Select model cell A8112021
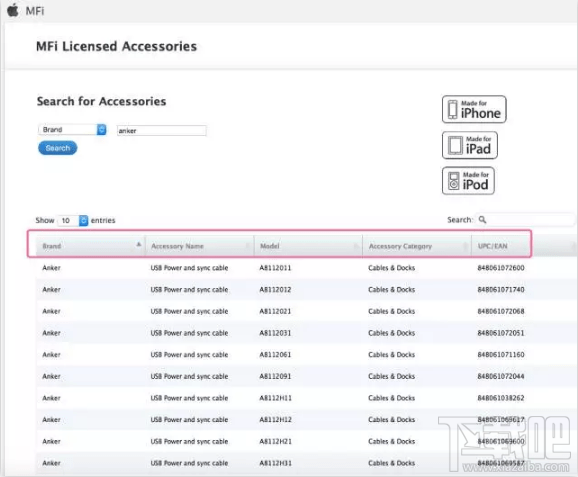Viewport: 578px width, 477px height. (275, 311)
